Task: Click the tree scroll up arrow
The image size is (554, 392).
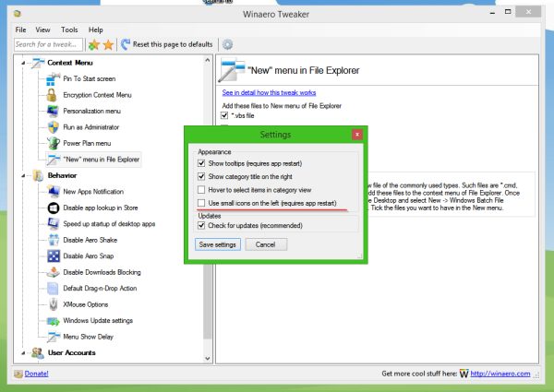Action: pos(208,60)
